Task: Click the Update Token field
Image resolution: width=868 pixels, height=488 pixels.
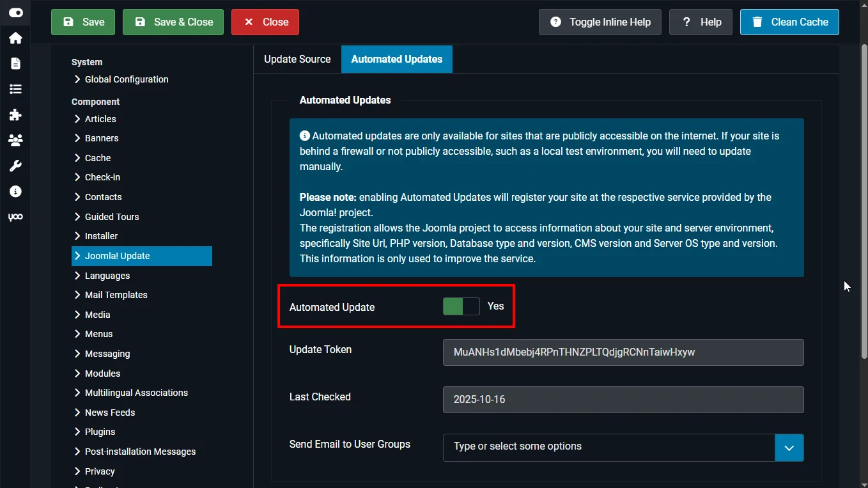Action: (623, 352)
